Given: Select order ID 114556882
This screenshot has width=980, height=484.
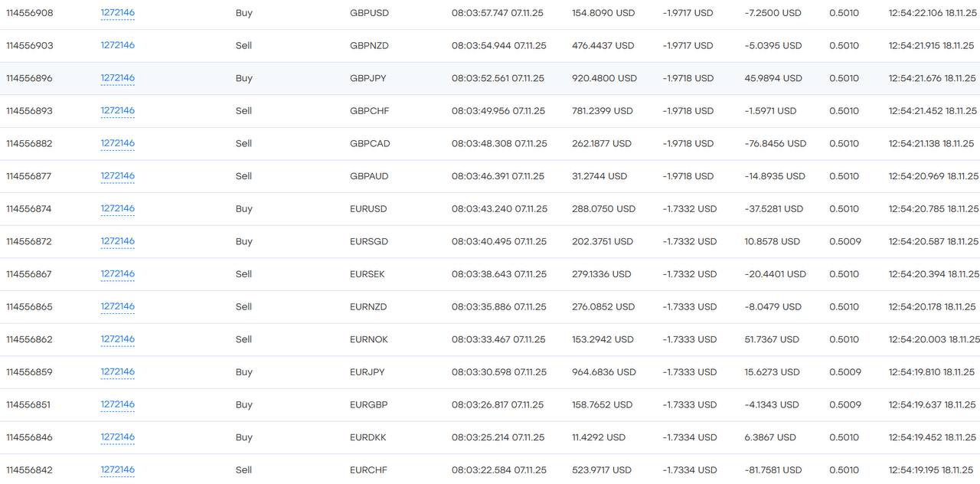Looking at the screenshot, I should (x=29, y=143).
